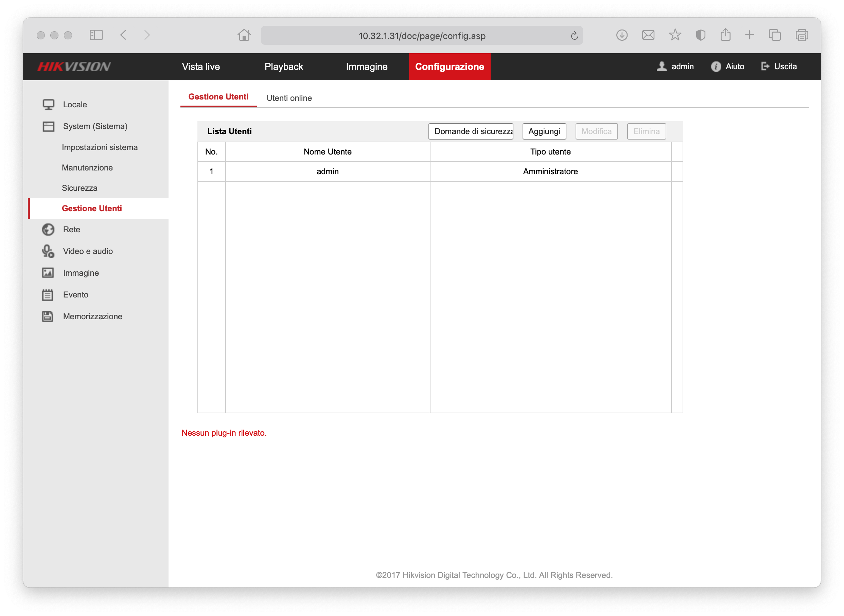Click the admin user icon

click(x=662, y=66)
